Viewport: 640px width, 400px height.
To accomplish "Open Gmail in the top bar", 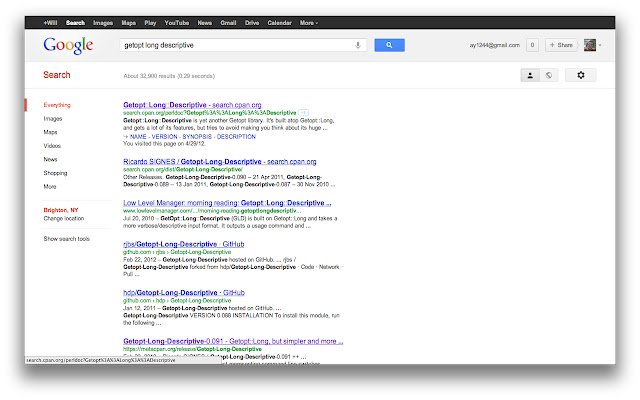I will coord(228,23).
